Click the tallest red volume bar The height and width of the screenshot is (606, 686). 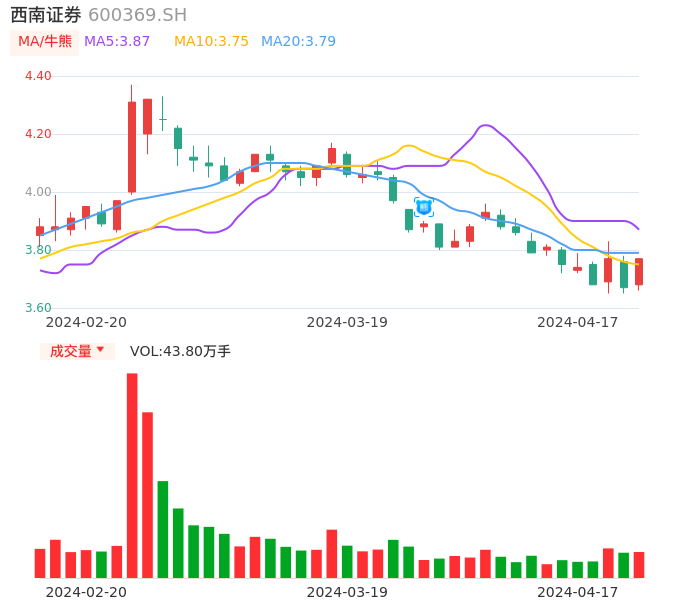point(132,476)
